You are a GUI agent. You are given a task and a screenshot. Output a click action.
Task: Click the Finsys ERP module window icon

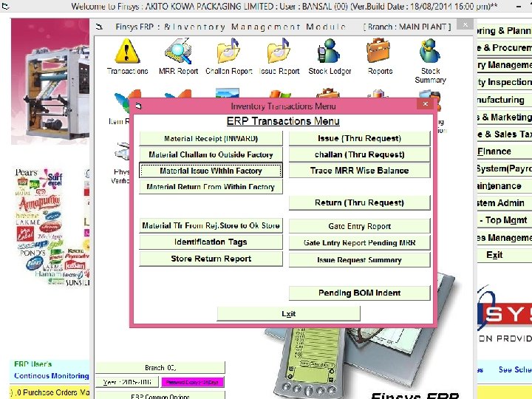pyautogui.click(x=99, y=27)
